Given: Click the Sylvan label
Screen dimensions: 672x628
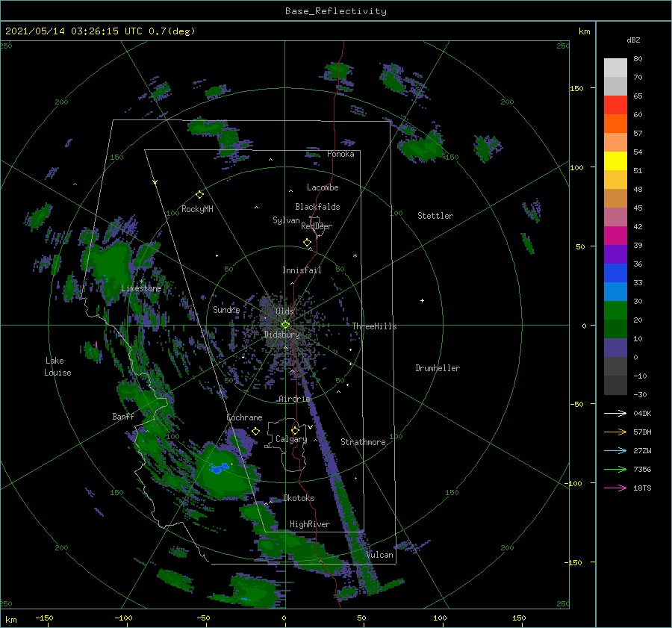Looking at the screenshot, I should click(x=286, y=220).
